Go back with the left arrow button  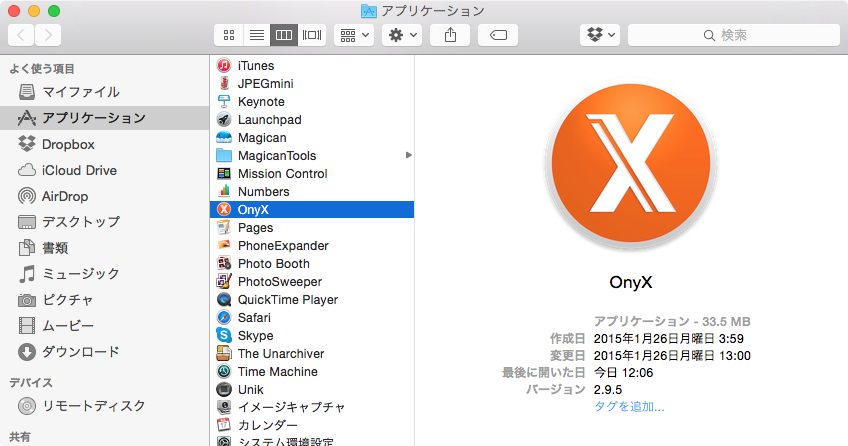pos(21,35)
